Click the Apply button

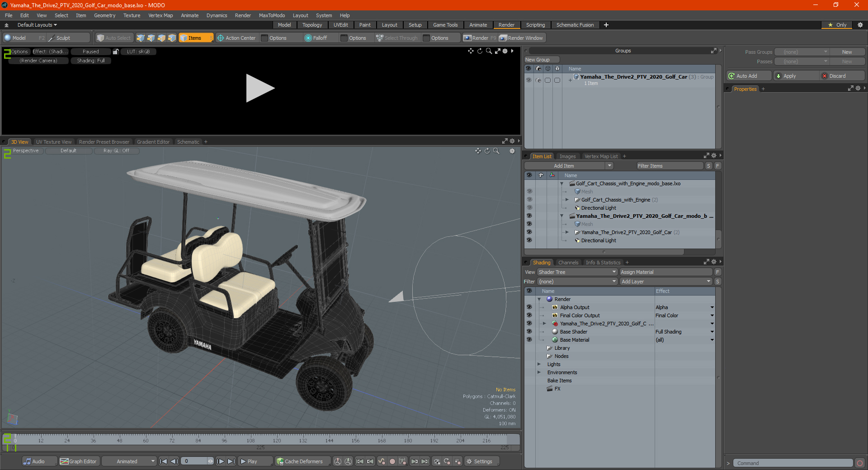coord(796,76)
